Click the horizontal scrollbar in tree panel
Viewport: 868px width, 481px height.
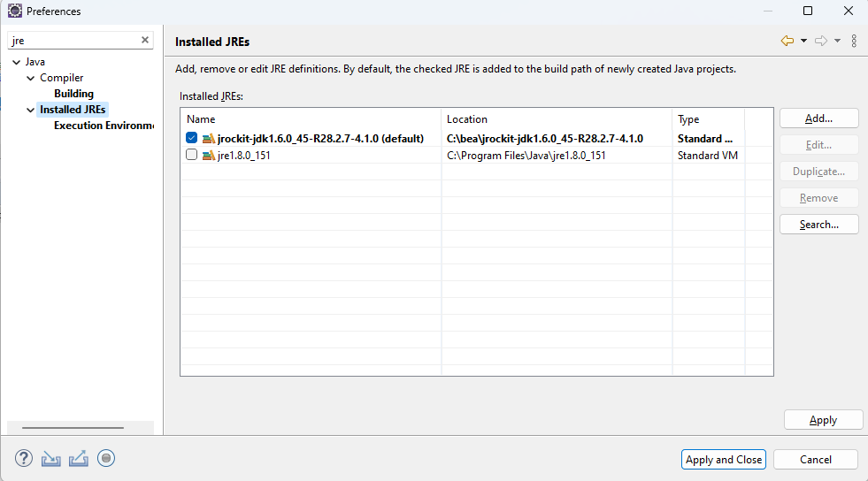coord(73,427)
